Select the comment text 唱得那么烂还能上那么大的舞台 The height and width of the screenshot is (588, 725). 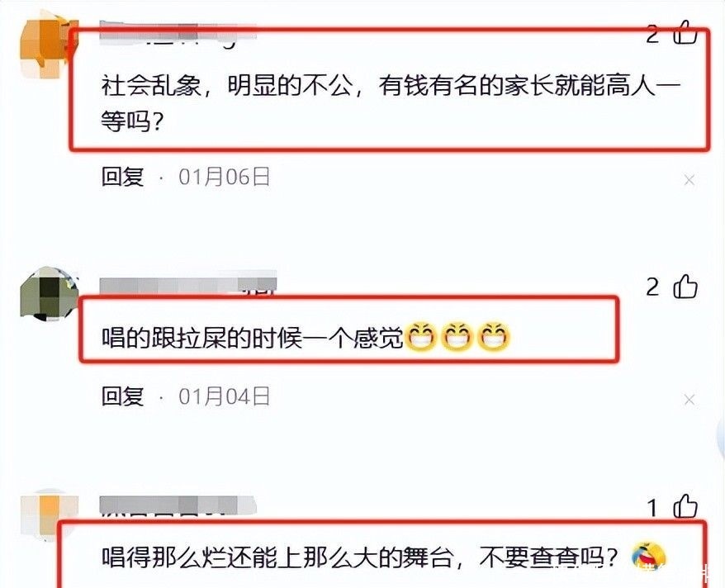(x=277, y=557)
